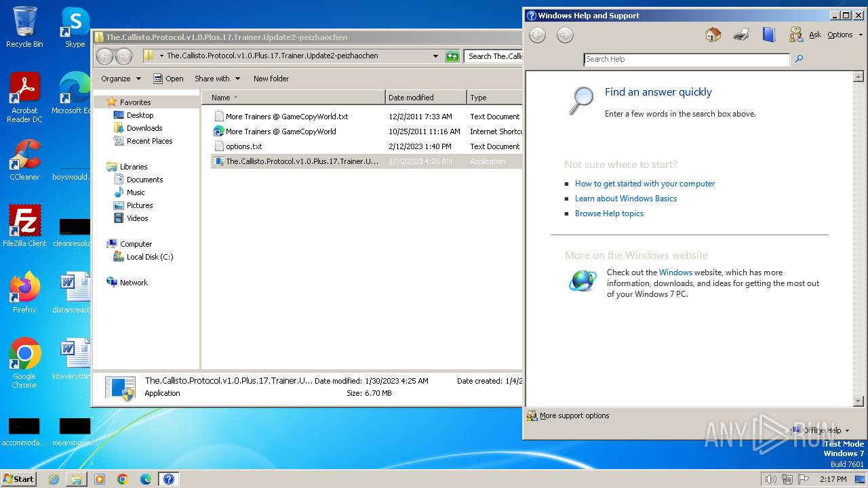Go to Help home page icon
This screenshot has height=488, width=868.
pyautogui.click(x=713, y=35)
